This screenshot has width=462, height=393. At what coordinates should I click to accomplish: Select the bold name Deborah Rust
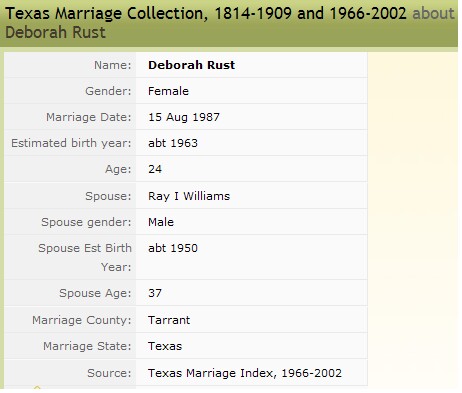[191, 65]
